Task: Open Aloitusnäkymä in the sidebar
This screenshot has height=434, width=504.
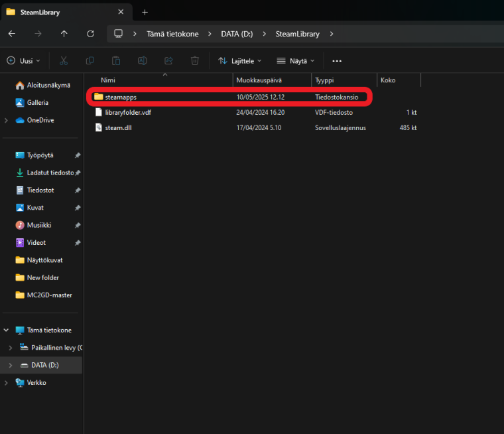Action: coord(43,85)
